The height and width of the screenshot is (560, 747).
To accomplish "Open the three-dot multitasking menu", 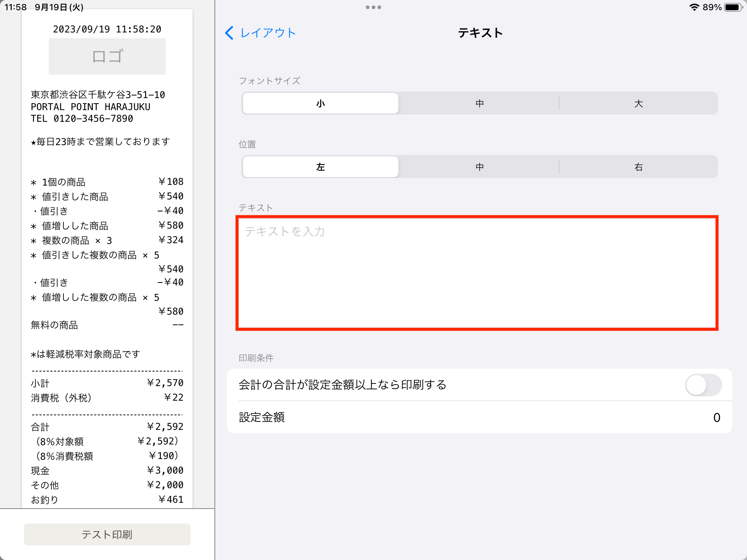I will 373,7.
